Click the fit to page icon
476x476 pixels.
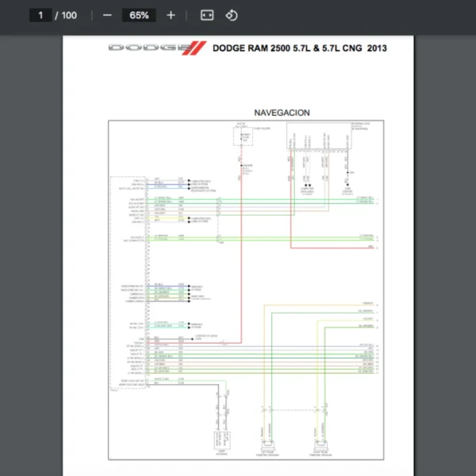pos(206,15)
